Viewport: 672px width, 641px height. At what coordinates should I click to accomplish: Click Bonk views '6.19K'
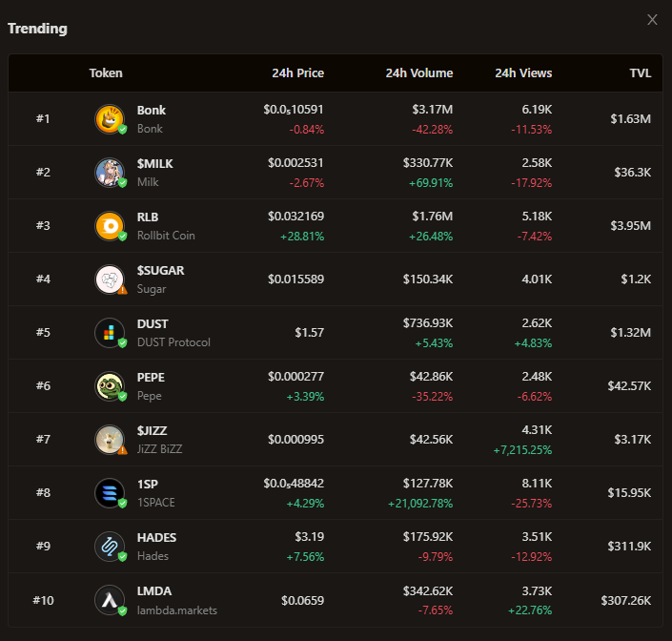pos(537,110)
